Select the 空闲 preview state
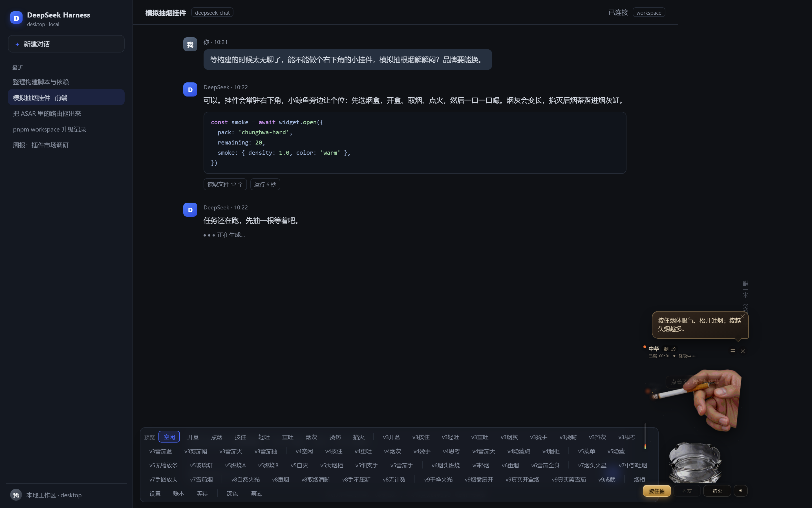812x508 pixels. [169, 437]
